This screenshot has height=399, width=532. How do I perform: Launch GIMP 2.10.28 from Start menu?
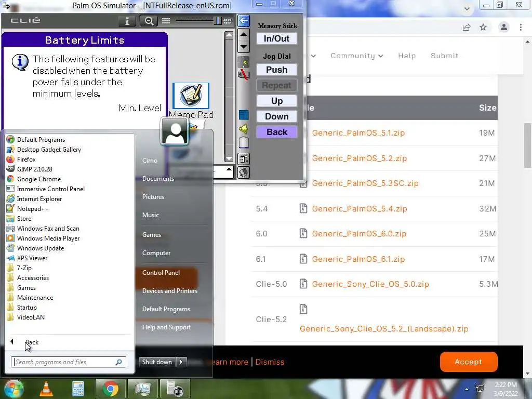35,169
